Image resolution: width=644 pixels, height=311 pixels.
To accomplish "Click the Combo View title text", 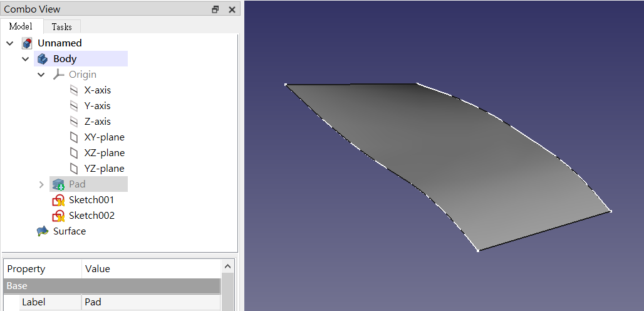I will pyautogui.click(x=33, y=9).
